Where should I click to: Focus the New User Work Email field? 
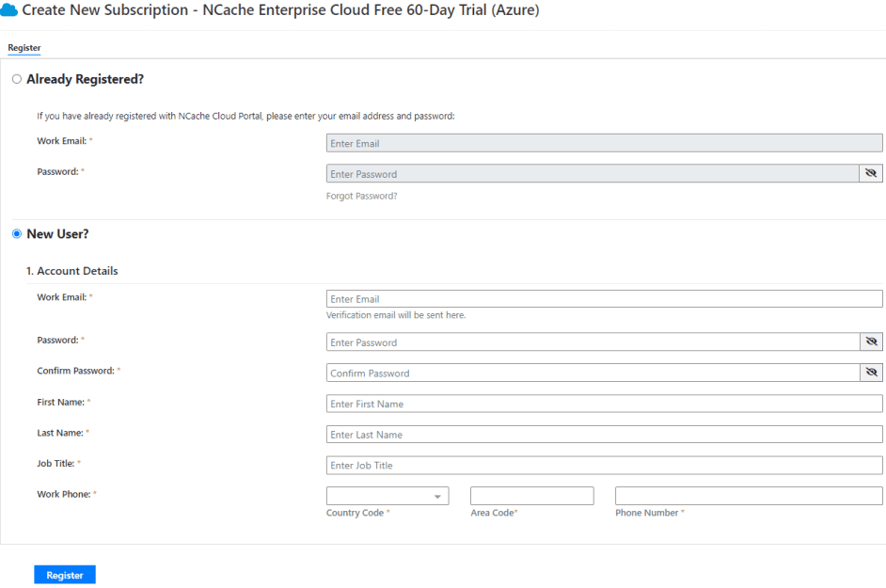click(x=605, y=299)
